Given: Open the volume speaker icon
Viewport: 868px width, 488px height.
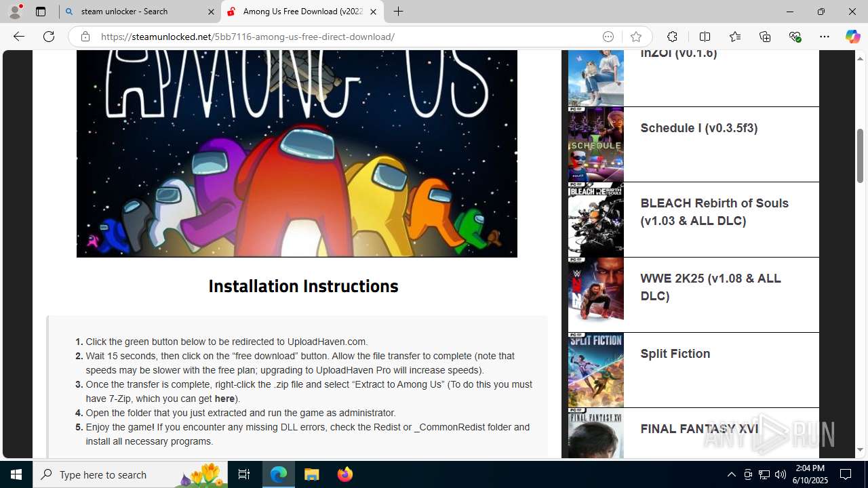Looking at the screenshot, I should pos(780,474).
